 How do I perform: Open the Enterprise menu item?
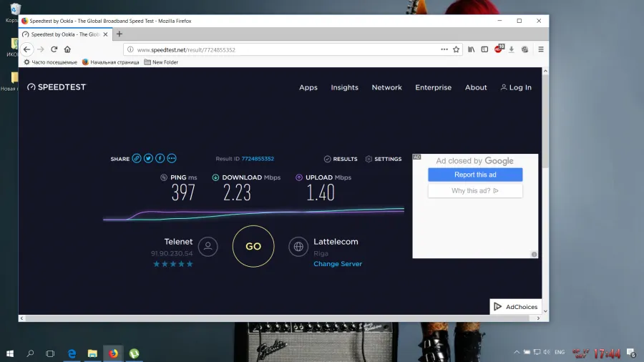point(434,87)
